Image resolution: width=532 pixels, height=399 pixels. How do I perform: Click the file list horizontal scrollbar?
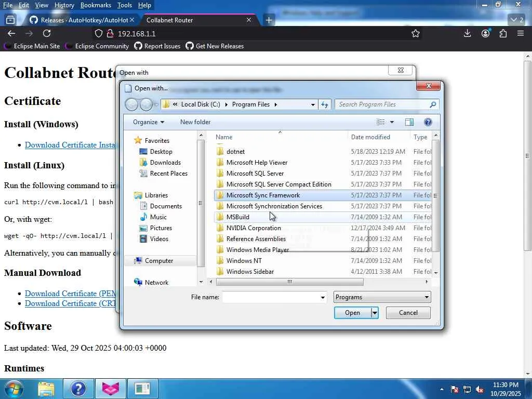[x=289, y=282]
